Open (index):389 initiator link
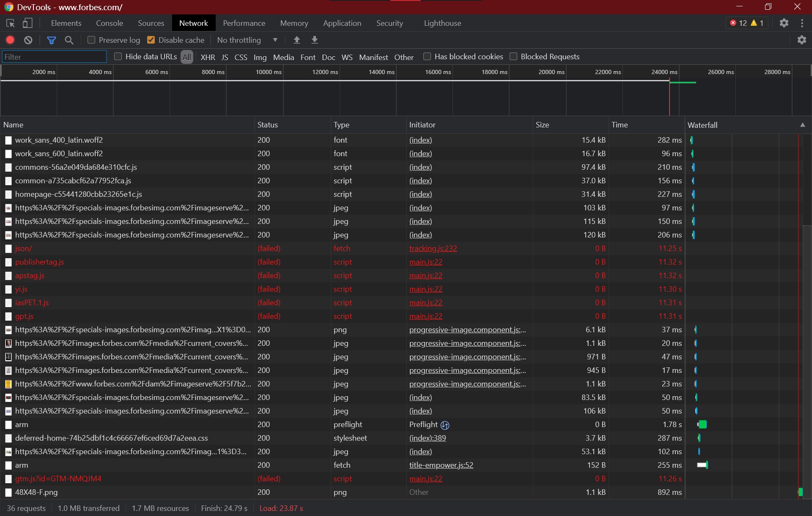This screenshot has width=812, height=516. tap(428, 438)
